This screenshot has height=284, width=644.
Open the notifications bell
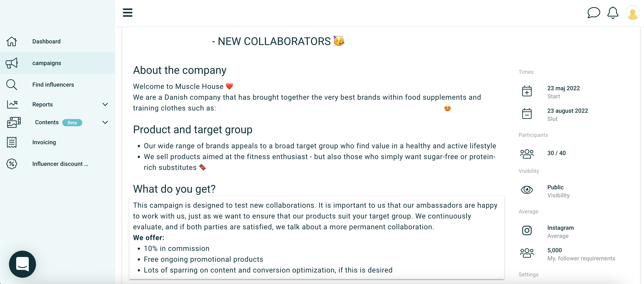pyautogui.click(x=613, y=13)
